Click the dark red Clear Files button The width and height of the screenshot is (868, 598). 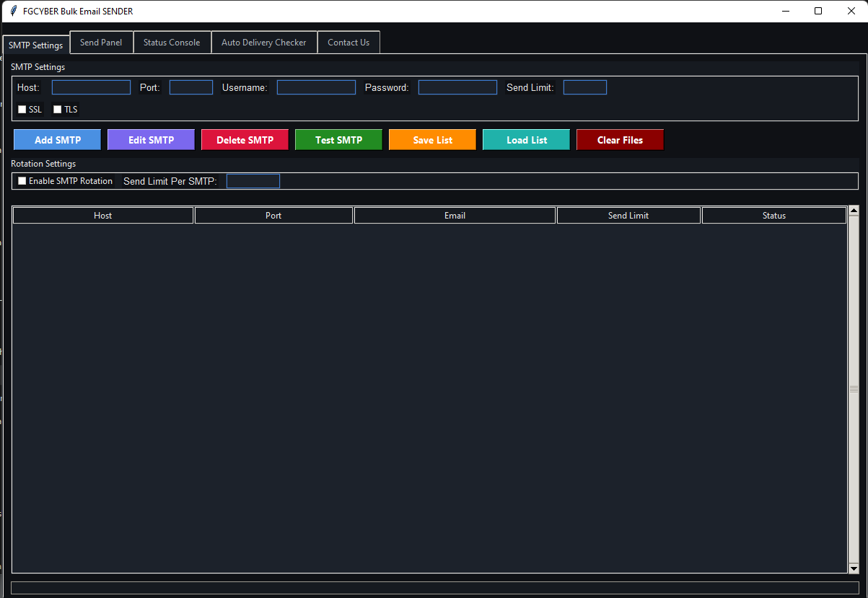coord(620,140)
